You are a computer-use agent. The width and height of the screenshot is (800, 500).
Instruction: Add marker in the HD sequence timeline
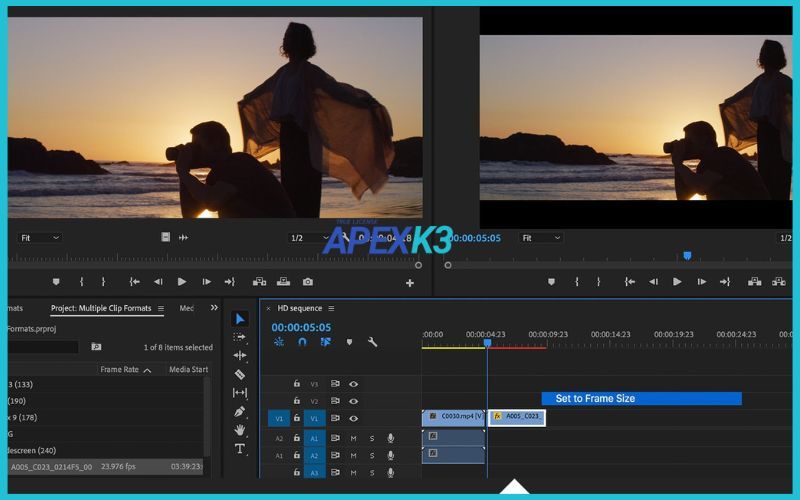coord(349,342)
